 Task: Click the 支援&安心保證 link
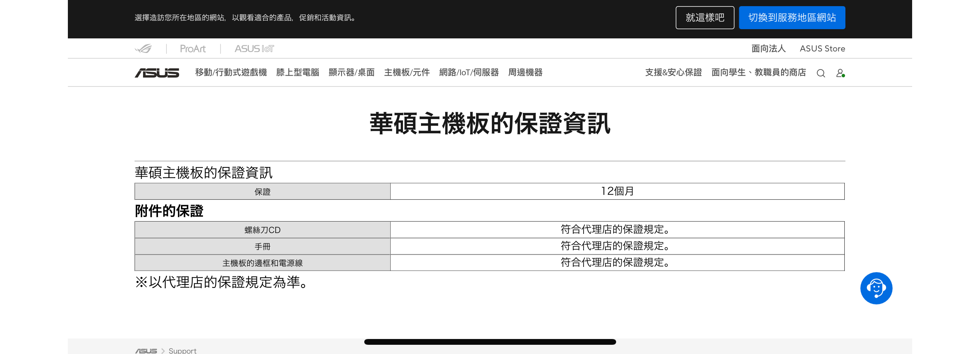[673, 73]
